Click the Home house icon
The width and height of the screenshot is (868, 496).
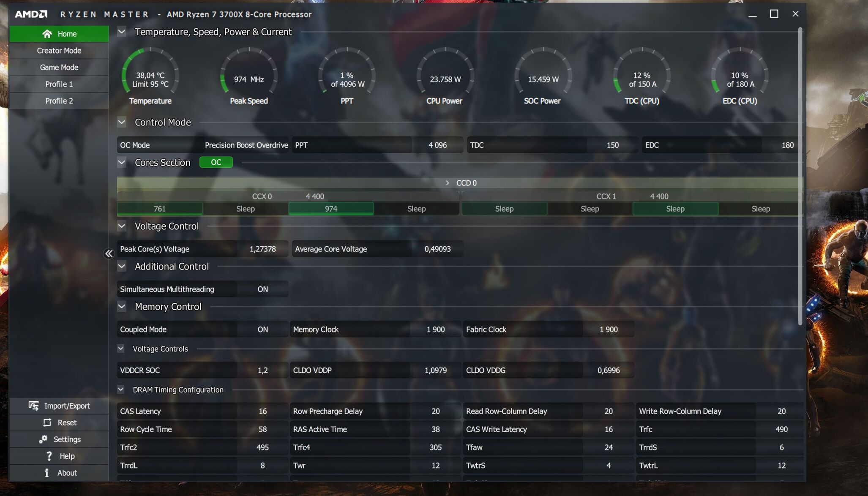click(x=47, y=34)
